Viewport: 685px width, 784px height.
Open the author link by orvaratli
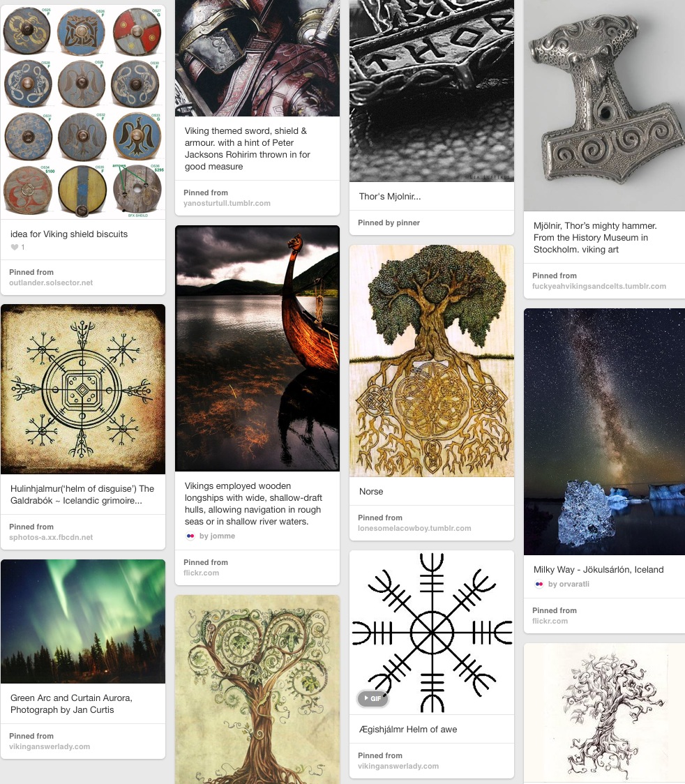tap(569, 584)
